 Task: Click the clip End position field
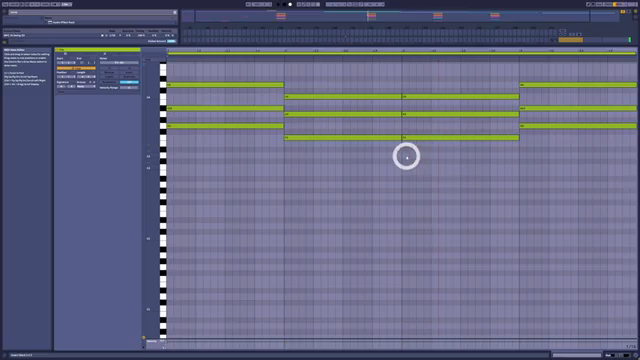pyautogui.click(x=86, y=63)
